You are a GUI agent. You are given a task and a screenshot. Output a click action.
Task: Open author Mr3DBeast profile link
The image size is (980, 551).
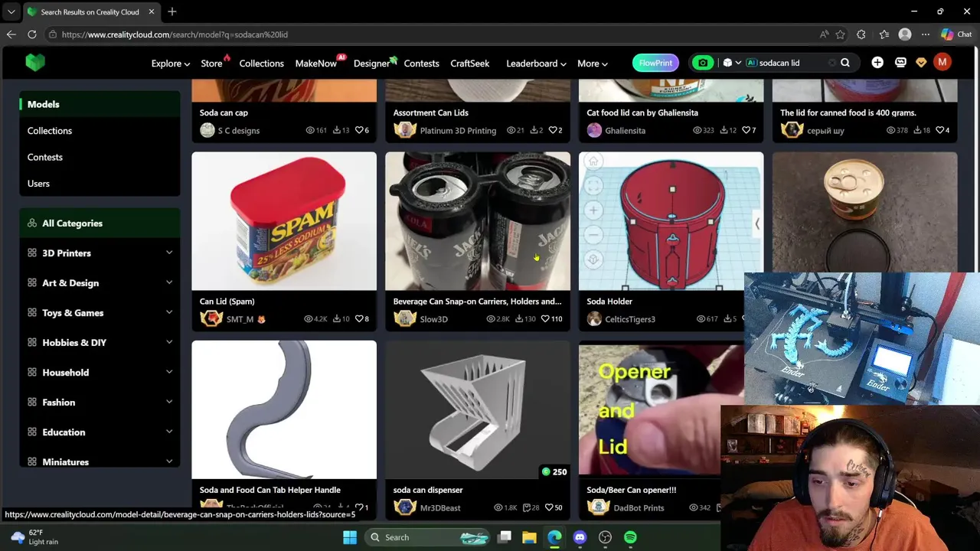click(x=440, y=508)
